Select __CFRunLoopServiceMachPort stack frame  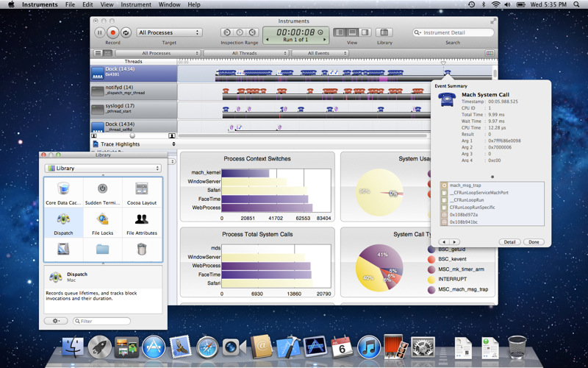pos(492,193)
